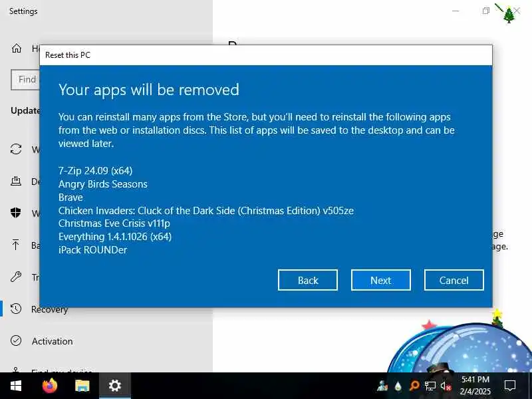Focus the Find a setting search box
This screenshot has height=399, width=532.
26,80
